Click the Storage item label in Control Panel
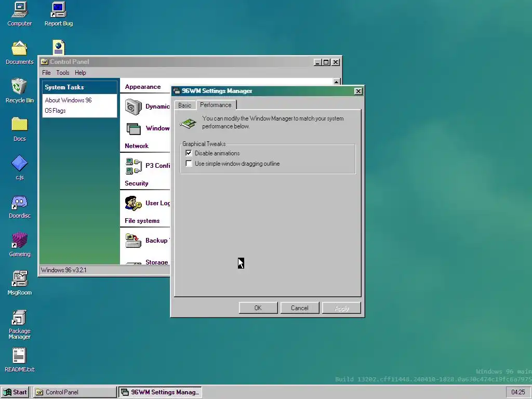The width and height of the screenshot is (532, 399). point(157,262)
